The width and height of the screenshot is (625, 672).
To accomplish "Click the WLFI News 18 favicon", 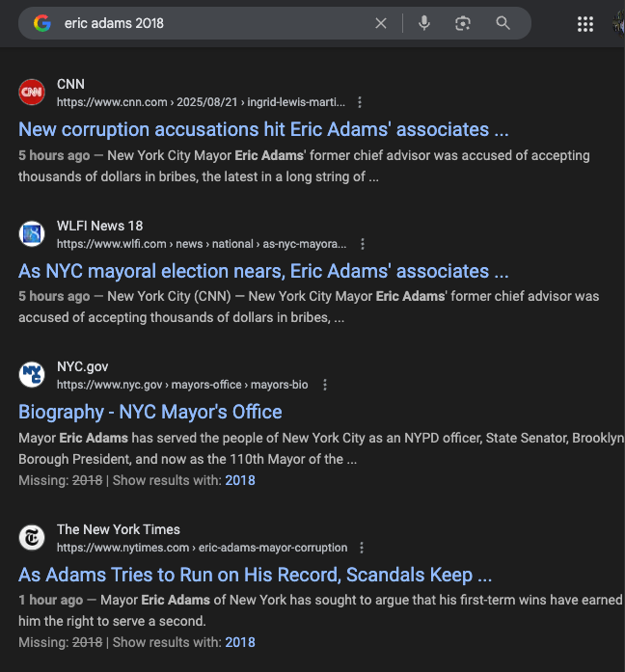I will click(x=32, y=234).
